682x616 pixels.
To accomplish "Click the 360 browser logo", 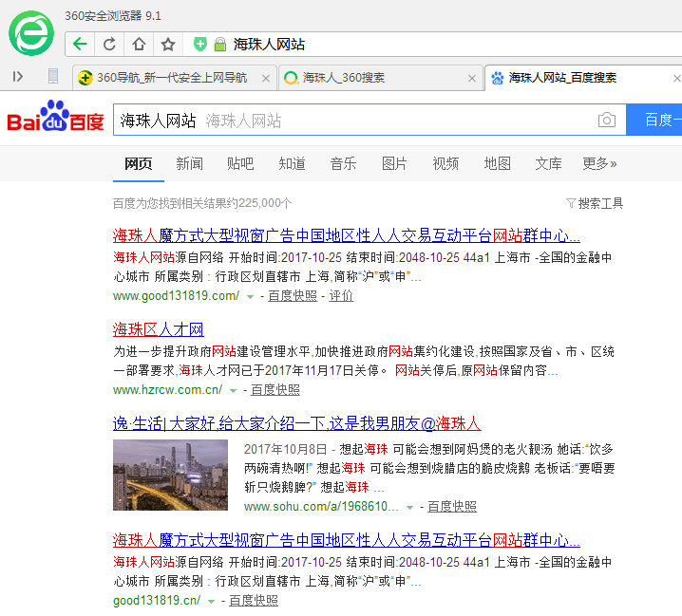I will [31, 33].
